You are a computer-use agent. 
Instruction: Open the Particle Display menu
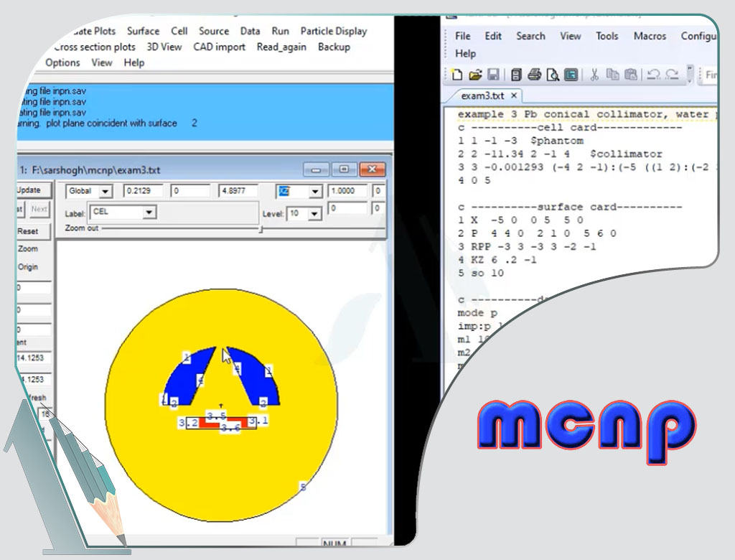pyautogui.click(x=333, y=31)
